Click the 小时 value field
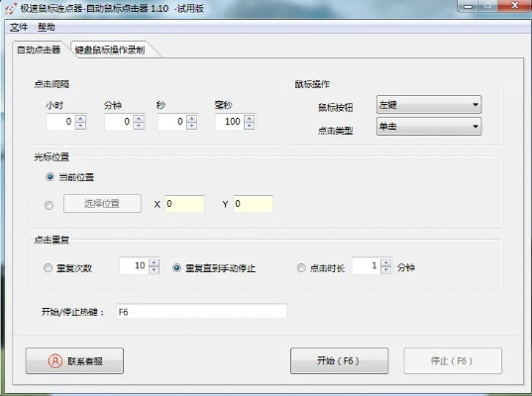532x396 pixels. pyautogui.click(x=60, y=122)
